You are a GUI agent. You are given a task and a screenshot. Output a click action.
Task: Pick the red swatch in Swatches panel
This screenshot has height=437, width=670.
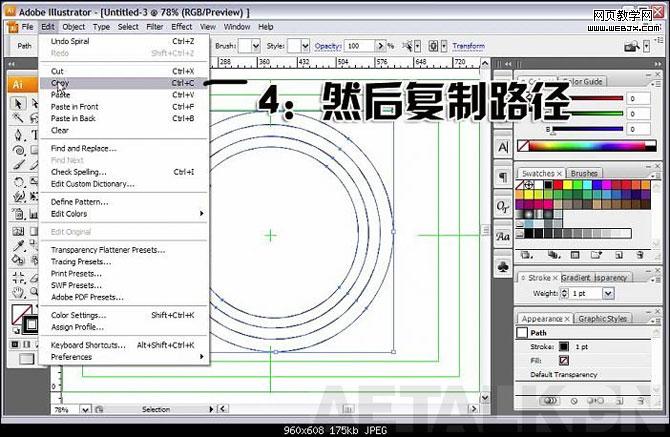point(558,185)
